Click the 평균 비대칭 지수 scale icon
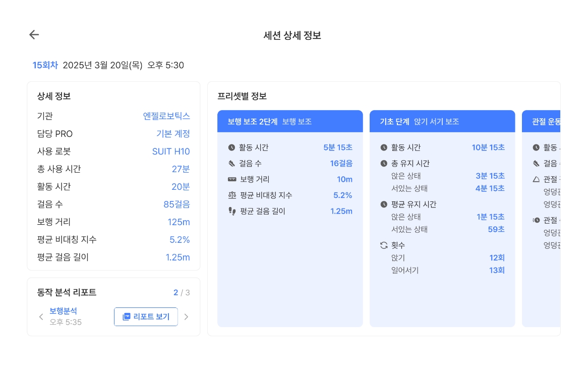This screenshot has width=588, height=365. point(231,195)
